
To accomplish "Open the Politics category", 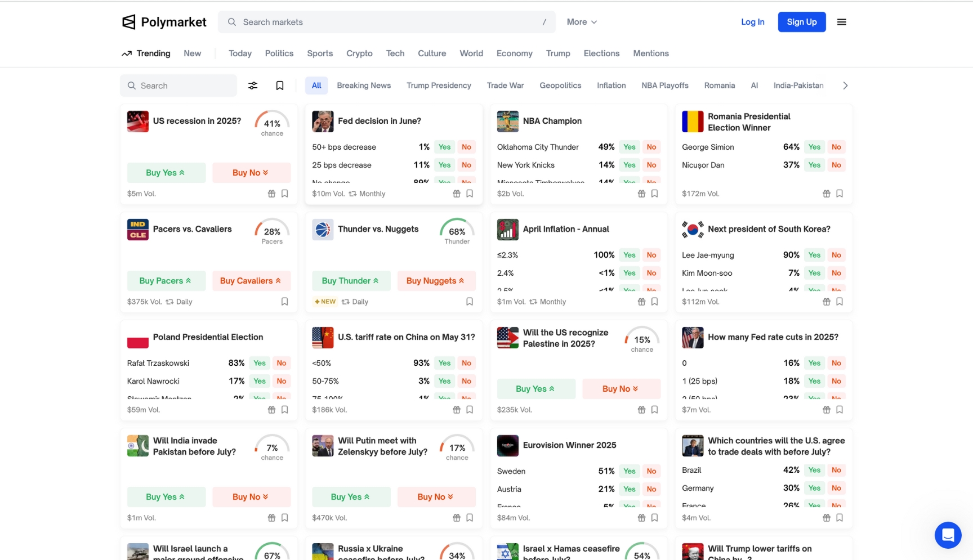I will tap(279, 53).
